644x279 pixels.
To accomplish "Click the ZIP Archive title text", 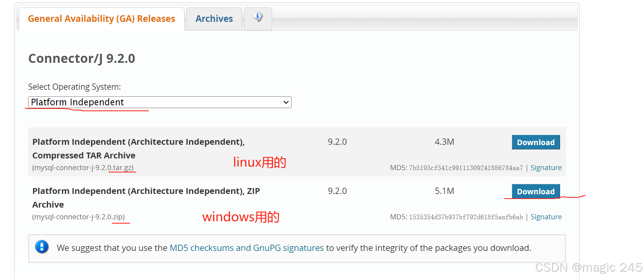I will pos(146,198).
